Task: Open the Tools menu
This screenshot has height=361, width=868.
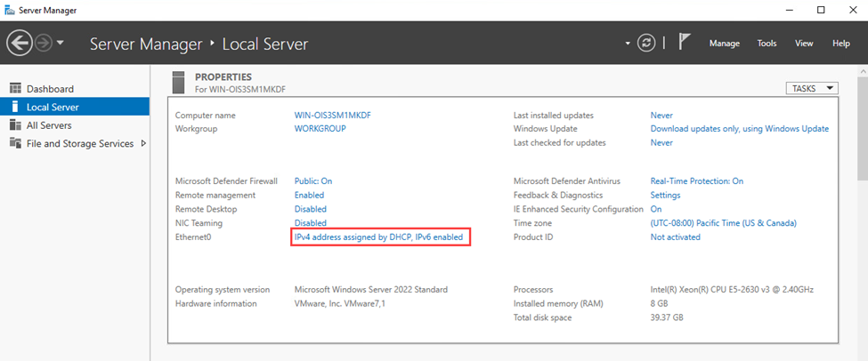Action: point(767,43)
